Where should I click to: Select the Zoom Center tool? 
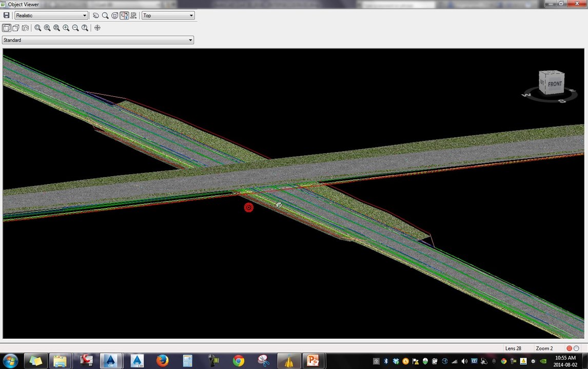[x=47, y=28]
